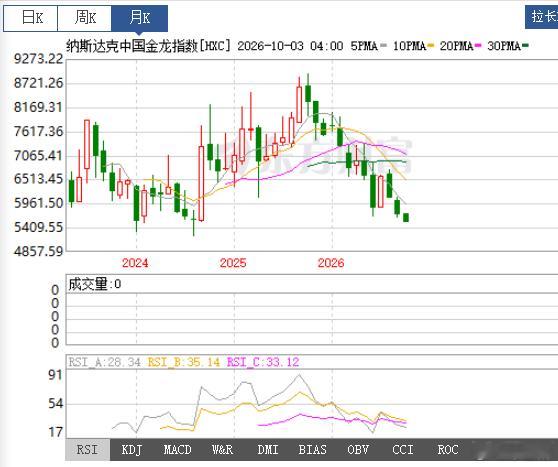Click the 91 RSI axis label
Screen dimensions: 558x467
(56, 375)
